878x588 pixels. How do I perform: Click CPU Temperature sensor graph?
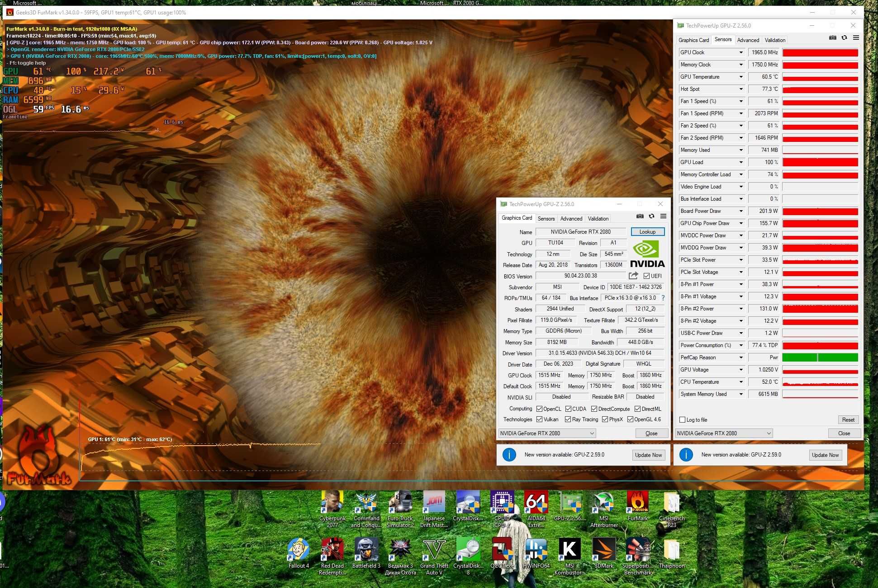point(820,382)
